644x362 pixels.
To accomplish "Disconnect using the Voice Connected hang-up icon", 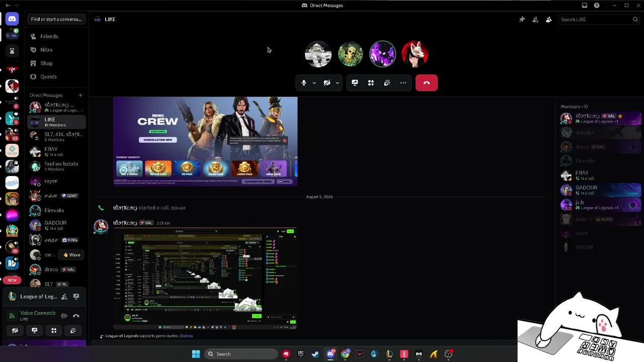I will (76, 316).
